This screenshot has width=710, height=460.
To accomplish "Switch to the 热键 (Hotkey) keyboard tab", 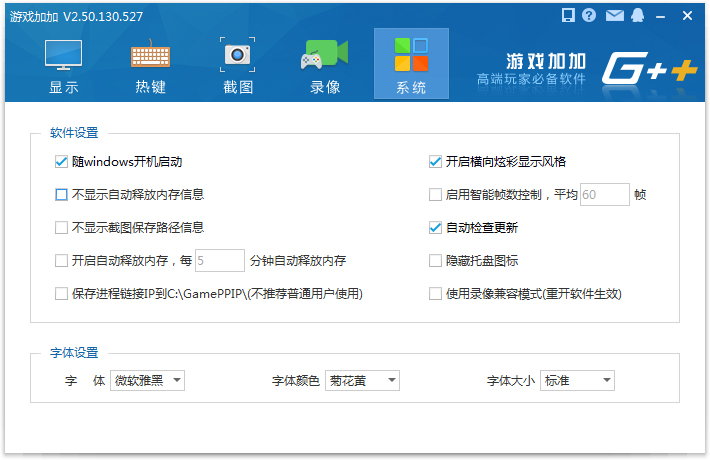I will click(x=151, y=66).
